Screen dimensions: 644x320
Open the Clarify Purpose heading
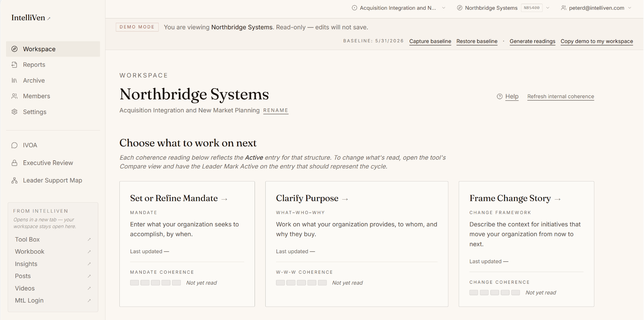click(x=307, y=198)
